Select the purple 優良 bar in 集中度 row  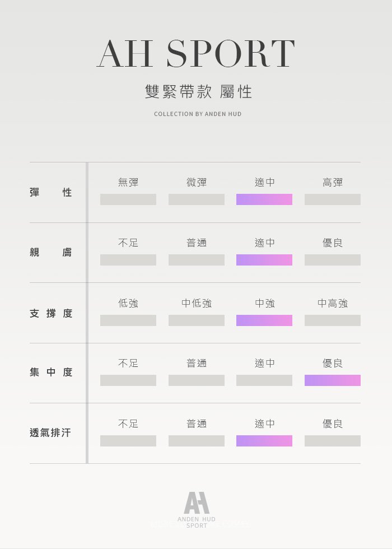pyautogui.click(x=333, y=380)
